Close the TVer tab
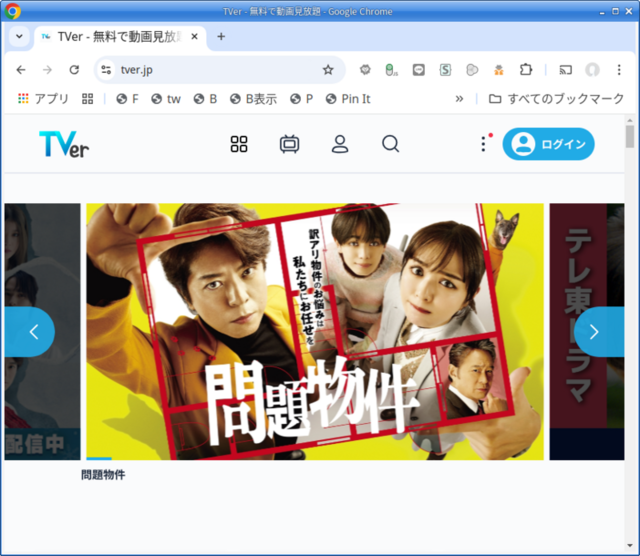This screenshot has width=640, height=556. click(x=195, y=37)
